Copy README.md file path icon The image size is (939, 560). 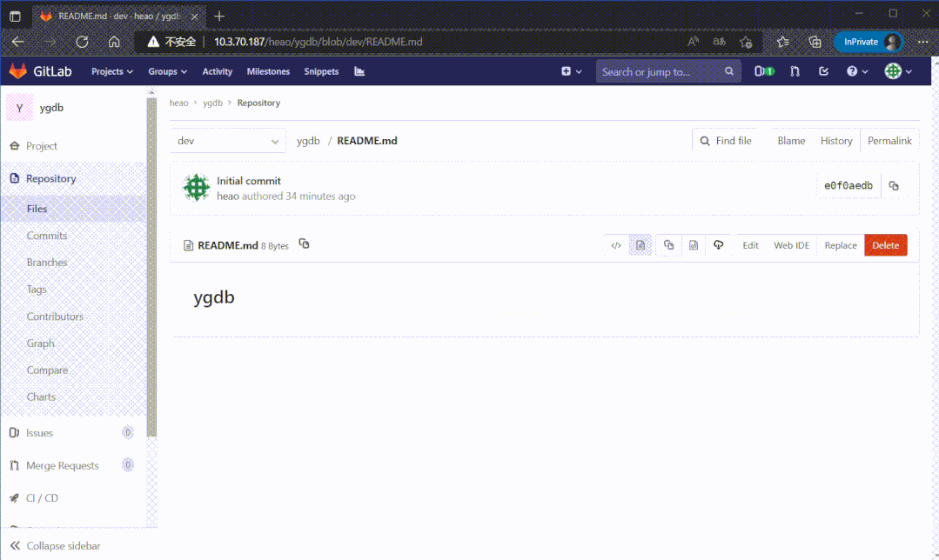(304, 244)
